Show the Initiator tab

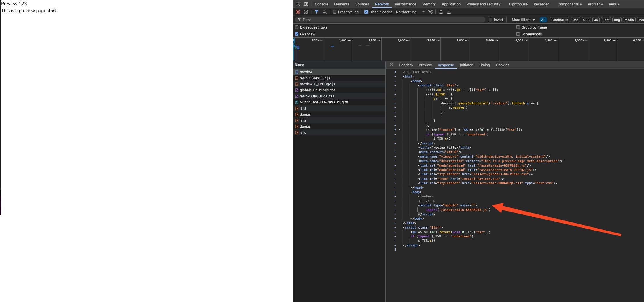(466, 65)
